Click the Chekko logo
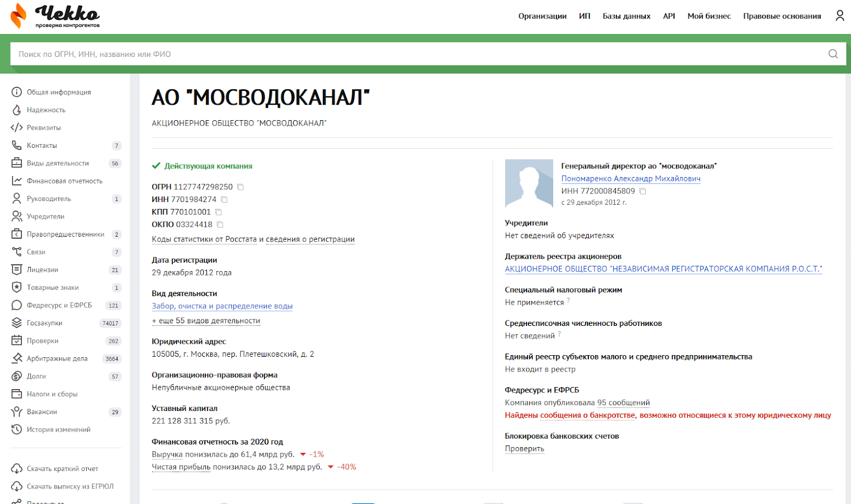 pyautogui.click(x=55, y=16)
